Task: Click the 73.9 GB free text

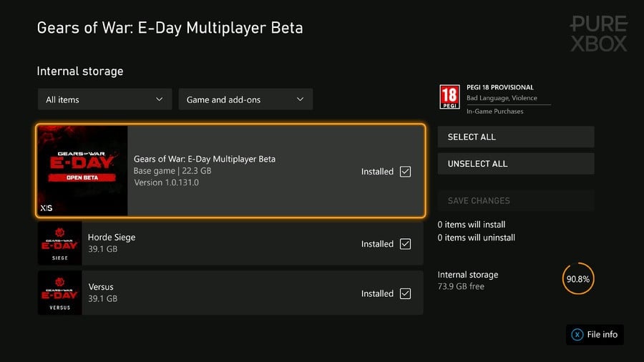Action: coord(461,286)
